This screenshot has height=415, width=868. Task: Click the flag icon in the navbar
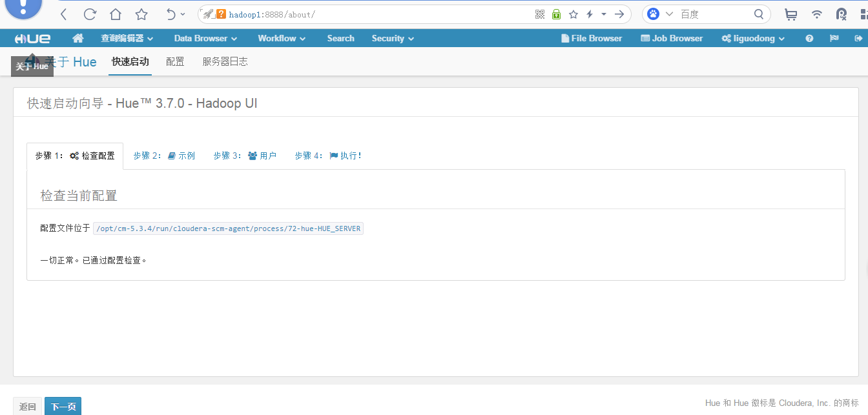coord(834,39)
